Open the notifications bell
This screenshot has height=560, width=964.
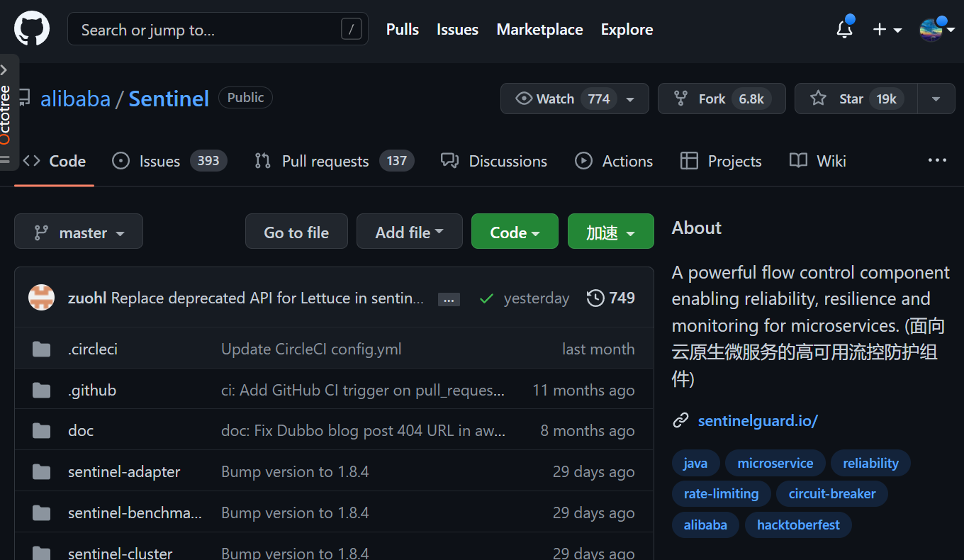[844, 29]
